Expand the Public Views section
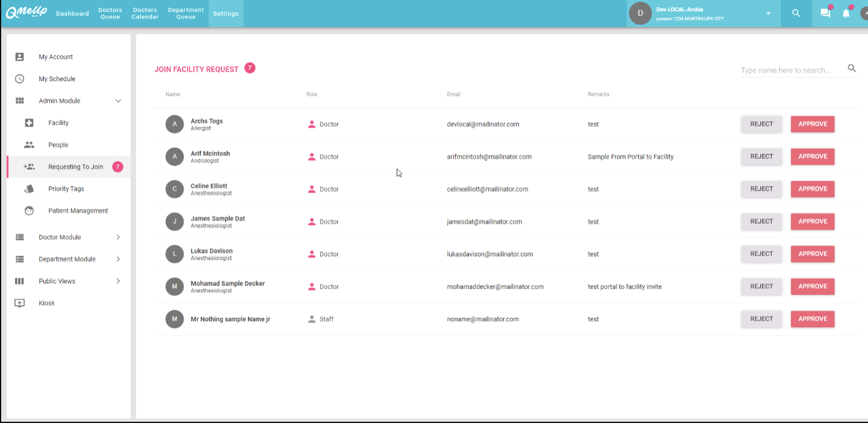Viewport: 868px width, 423px height. (118, 281)
